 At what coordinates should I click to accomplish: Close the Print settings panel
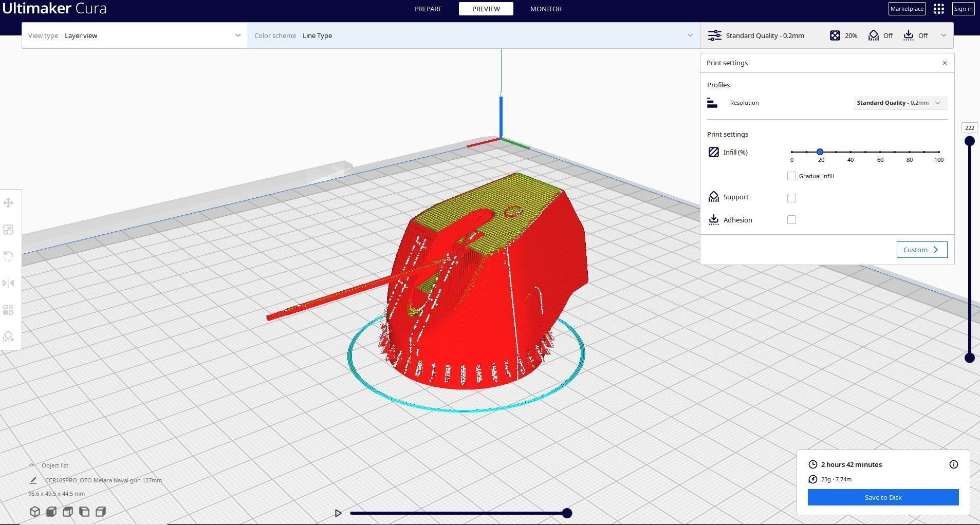coord(945,63)
